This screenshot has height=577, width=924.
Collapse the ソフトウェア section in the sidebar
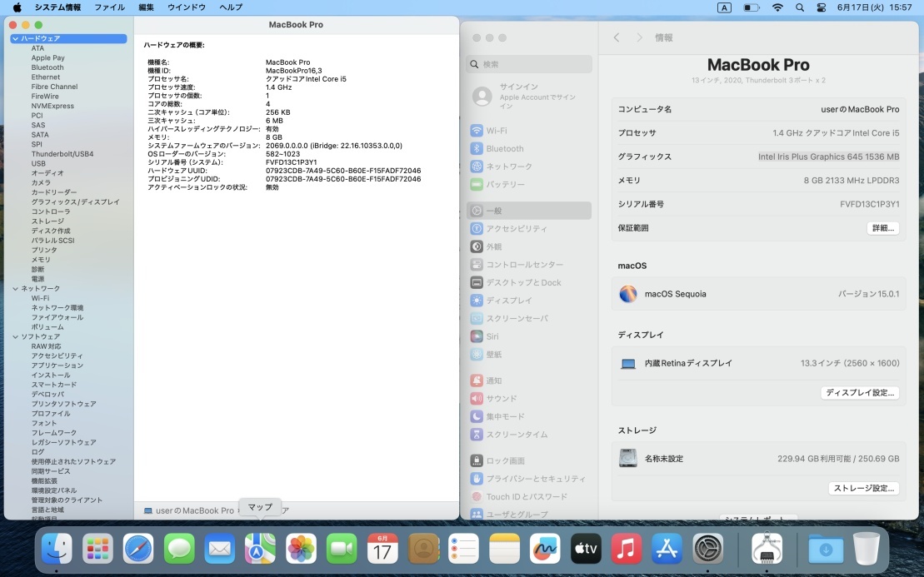tap(15, 336)
